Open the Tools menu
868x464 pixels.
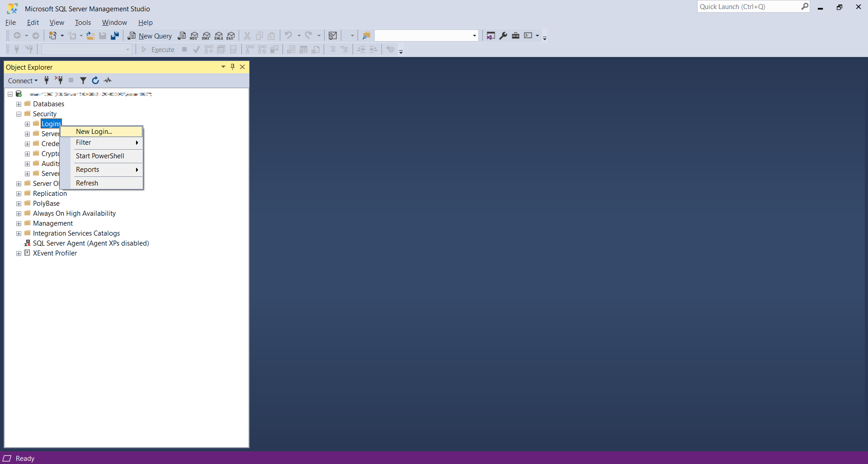83,23
